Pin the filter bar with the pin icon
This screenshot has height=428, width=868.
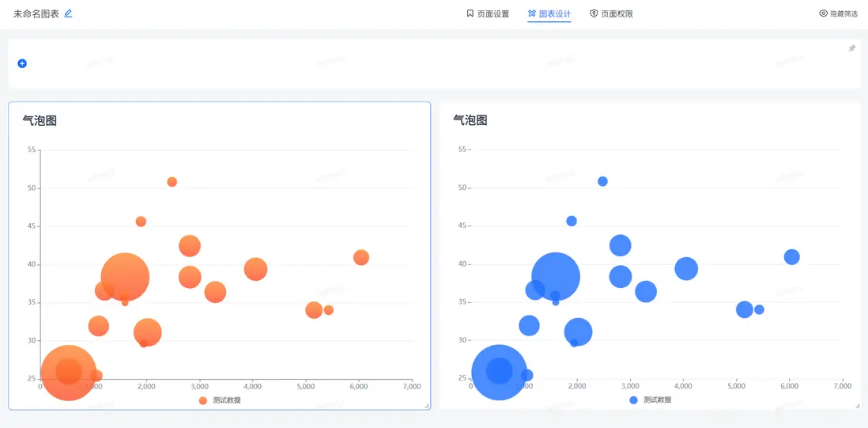point(852,48)
